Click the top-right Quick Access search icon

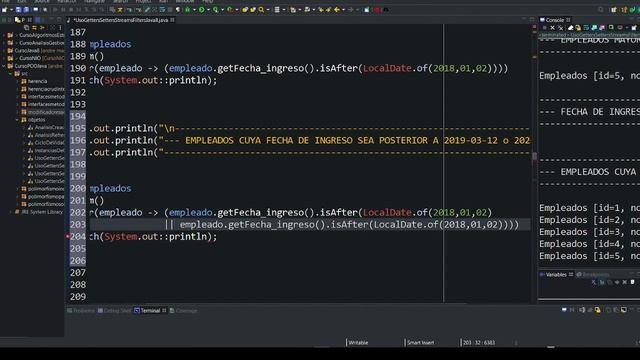[601, 9]
